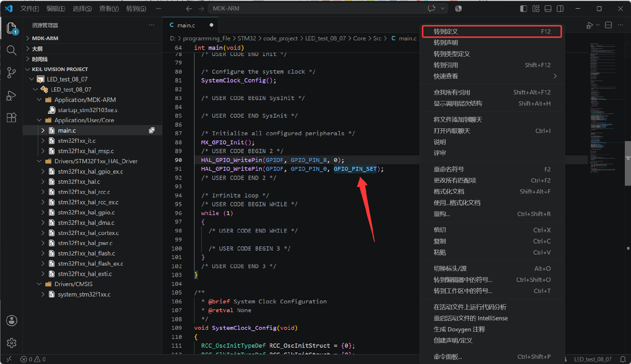The width and height of the screenshot is (631, 364).
Task: Click the editor vertical scrollbar thumb
Action: [628, 163]
